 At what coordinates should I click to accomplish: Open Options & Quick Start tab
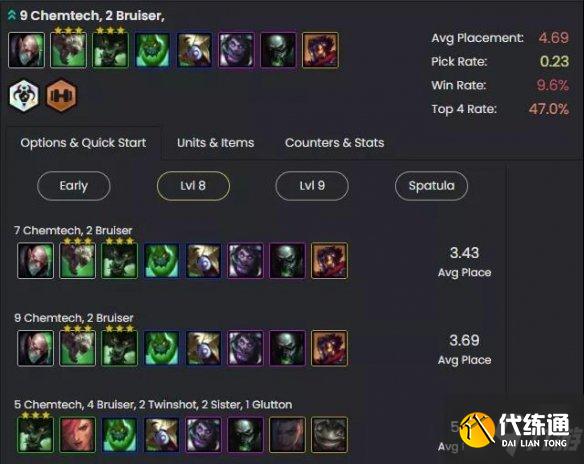click(83, 143)
